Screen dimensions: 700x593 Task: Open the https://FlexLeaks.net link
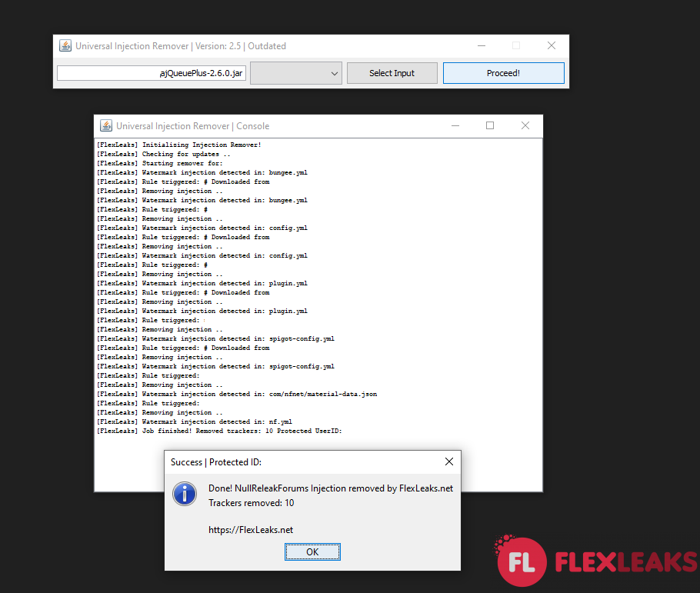pos(250,529)
